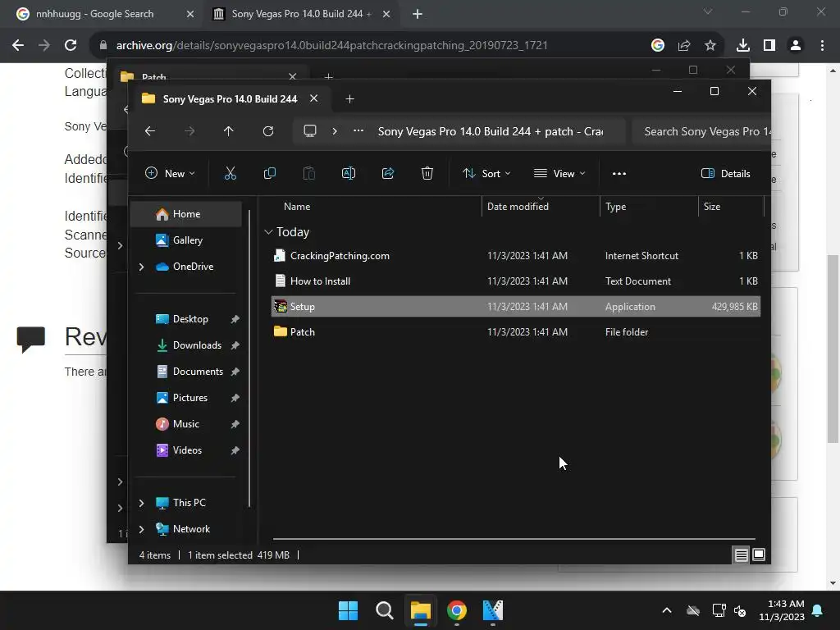Refresh the Explorer folder view
This screenshot has width=840, height=630.
click(268, 131)
